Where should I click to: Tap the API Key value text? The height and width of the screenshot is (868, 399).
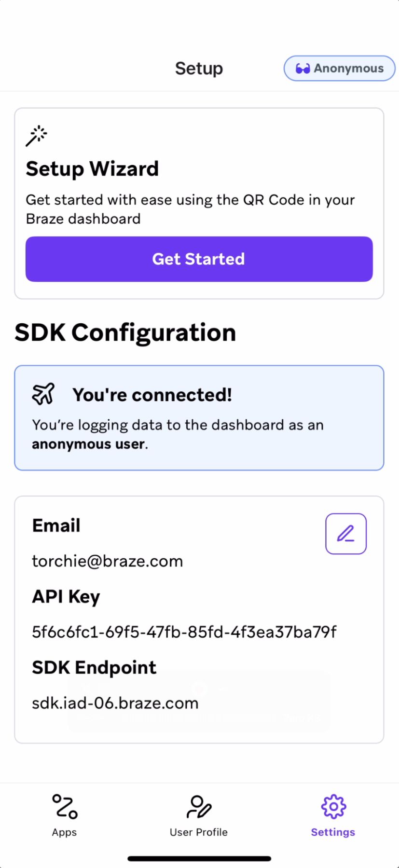(x=184, y=632)
